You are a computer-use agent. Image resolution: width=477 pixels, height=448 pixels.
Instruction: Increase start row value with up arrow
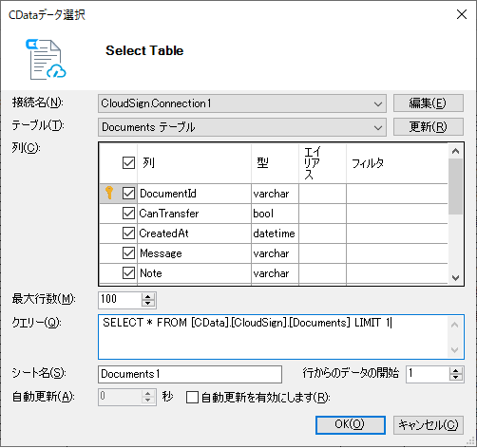point(456,371)
